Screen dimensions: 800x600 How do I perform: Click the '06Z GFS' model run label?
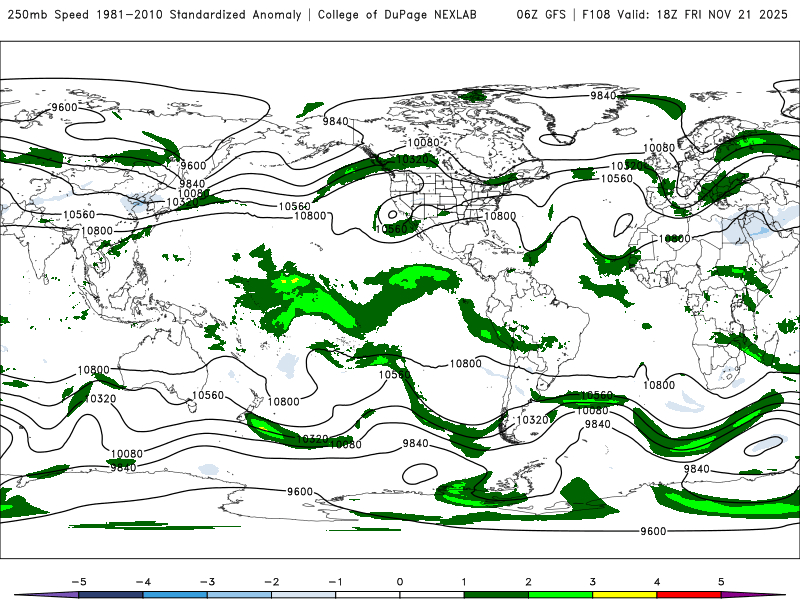pyautogui.click(x=541, y=14)
